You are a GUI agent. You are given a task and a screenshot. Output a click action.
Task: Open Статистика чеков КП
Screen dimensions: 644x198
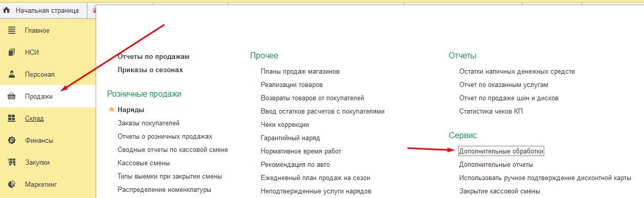click(x=491, y=111)
